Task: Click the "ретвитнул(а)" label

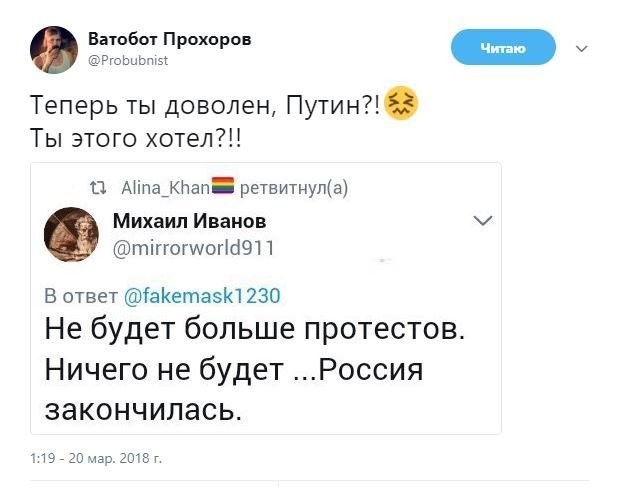Action: (x=295, y=186)
